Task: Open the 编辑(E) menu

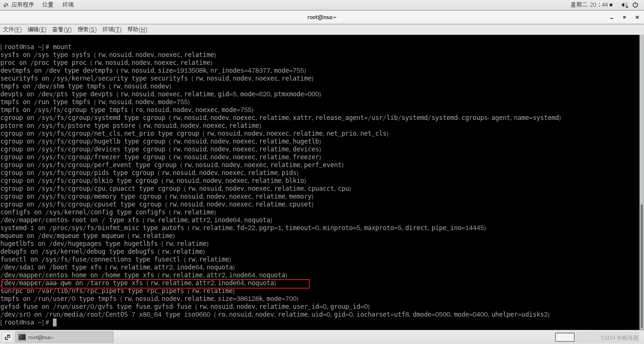Action: 37,29
